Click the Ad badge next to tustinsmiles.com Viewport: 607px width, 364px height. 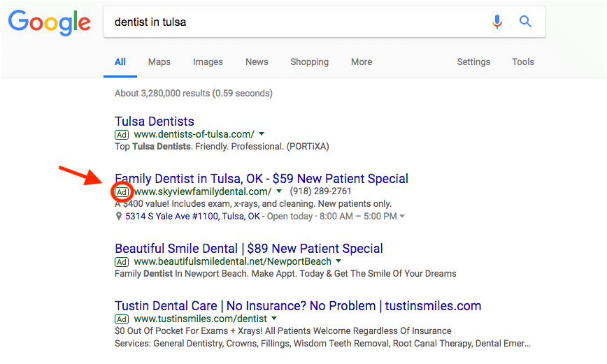coord(122,319)
